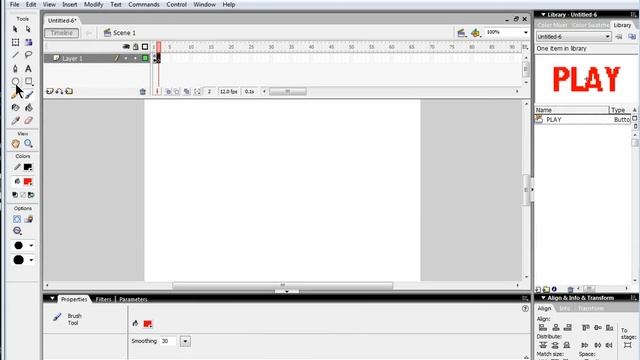Collapse the Library panel triangle
The height and width of the screenshot is (360, 640).
(x=543, y=15)
